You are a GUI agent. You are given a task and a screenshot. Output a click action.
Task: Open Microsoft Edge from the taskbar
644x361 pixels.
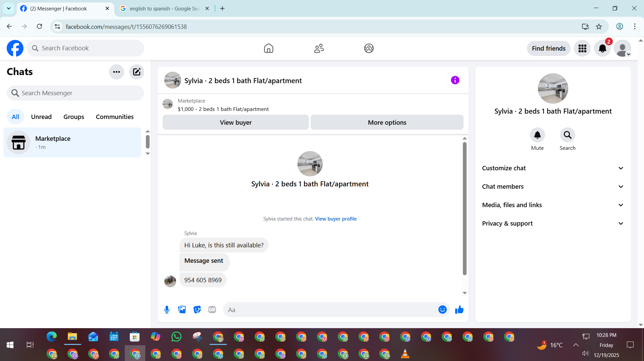coord(52,337)
